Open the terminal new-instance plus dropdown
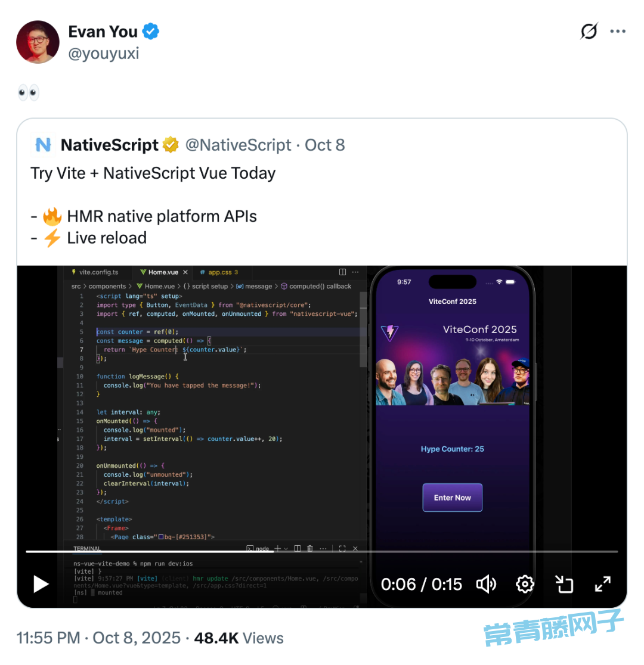 click(x=281, y=548)
